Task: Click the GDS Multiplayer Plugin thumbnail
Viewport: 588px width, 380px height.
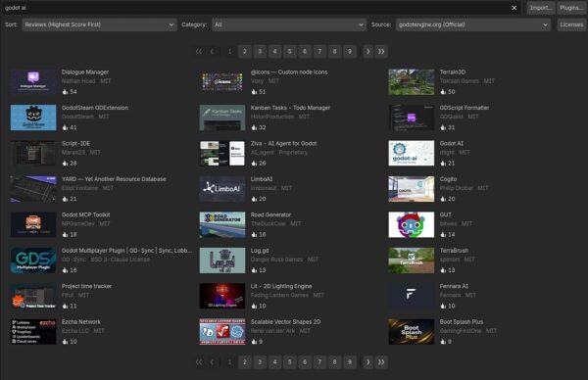Action: pos(33,261)
